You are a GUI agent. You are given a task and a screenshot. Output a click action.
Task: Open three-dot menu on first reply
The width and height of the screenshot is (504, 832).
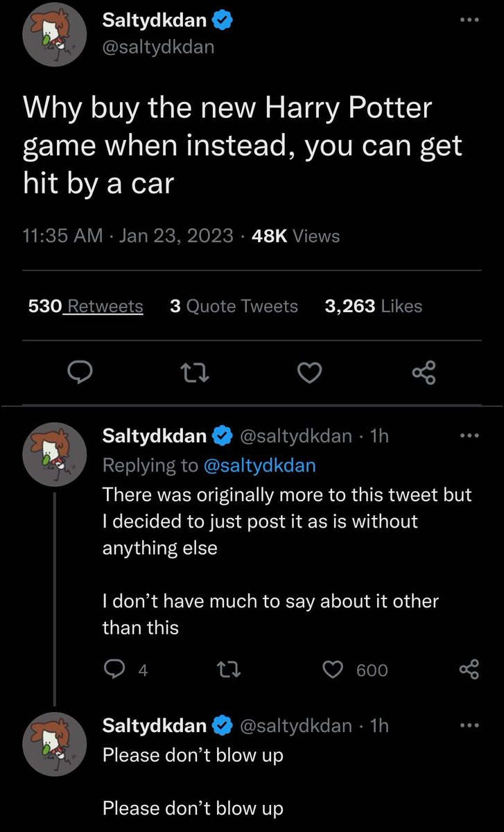469,435
